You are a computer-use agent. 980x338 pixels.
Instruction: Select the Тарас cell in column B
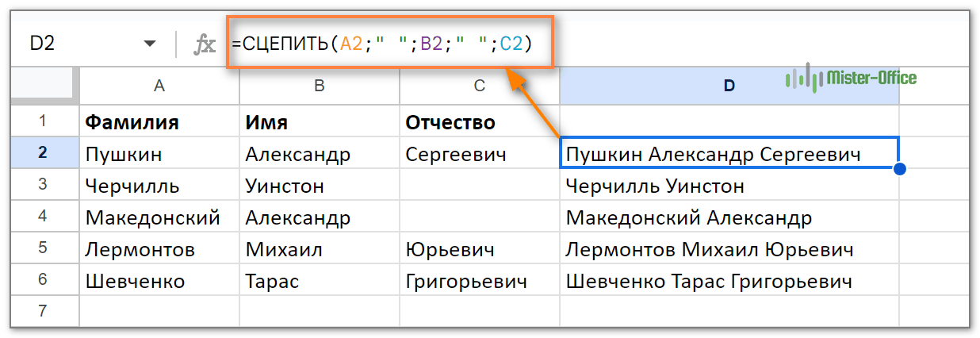320,280
